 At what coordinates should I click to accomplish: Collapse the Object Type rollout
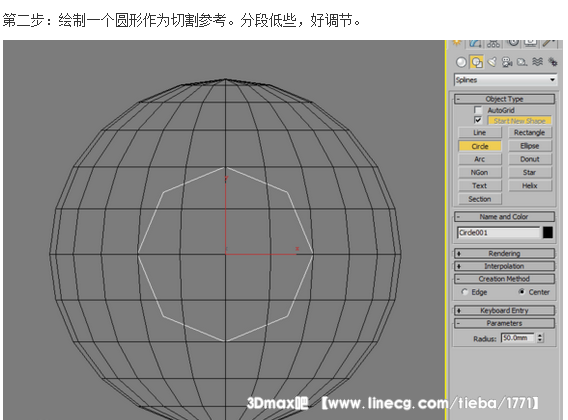tap(504, 99)
